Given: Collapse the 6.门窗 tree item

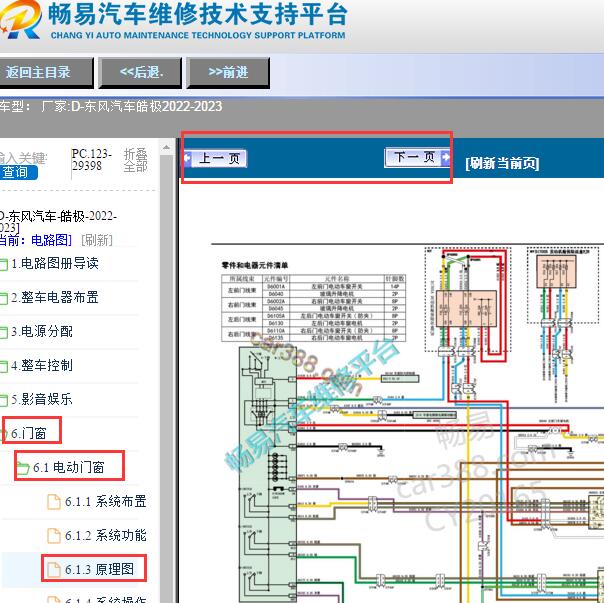Looking at the screenshot, I should [29, 433].
